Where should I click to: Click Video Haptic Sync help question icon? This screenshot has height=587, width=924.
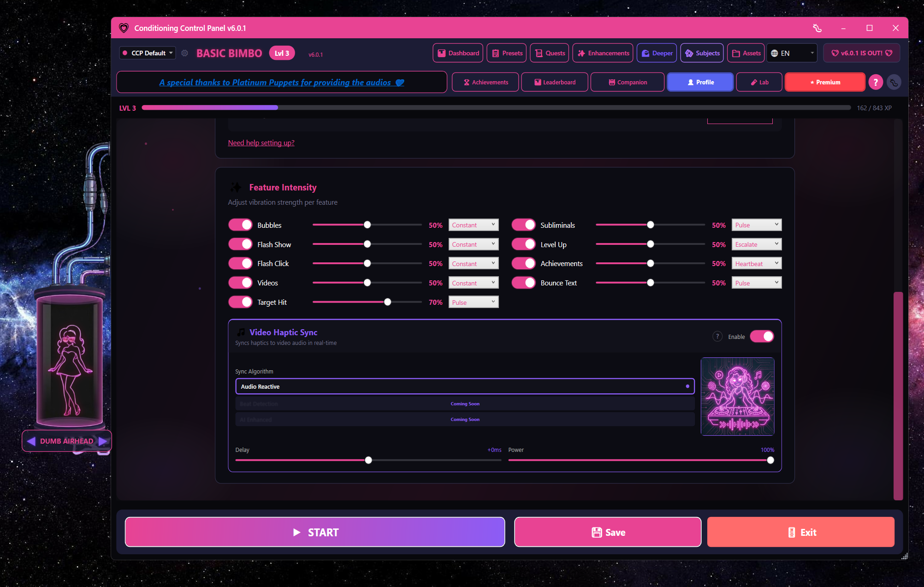[x=717, y=336]
